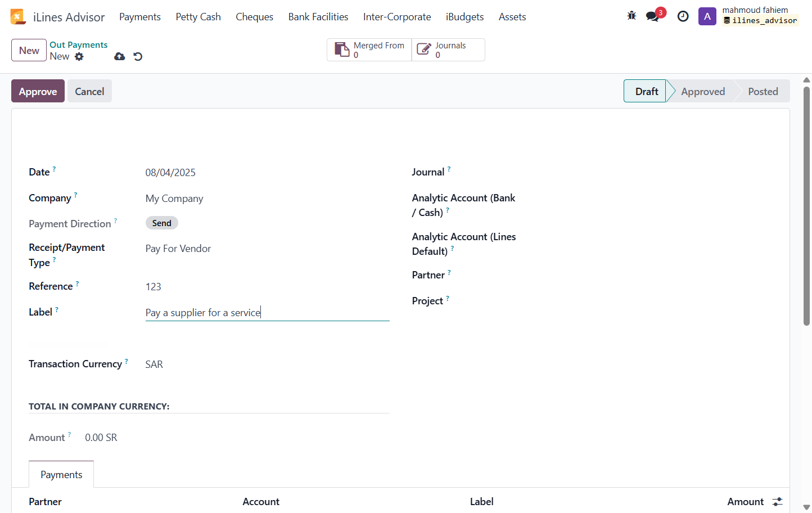
Task: Open the Assets menu
Action: coord(512,17)
